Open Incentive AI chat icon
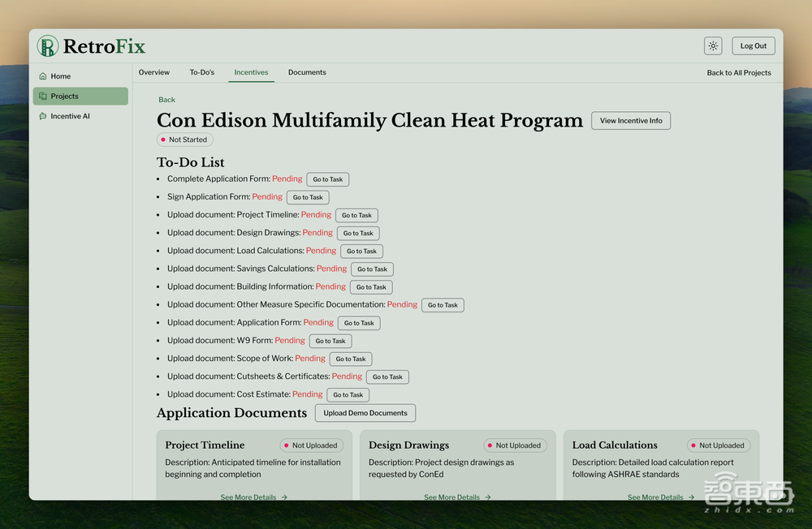 43,116
